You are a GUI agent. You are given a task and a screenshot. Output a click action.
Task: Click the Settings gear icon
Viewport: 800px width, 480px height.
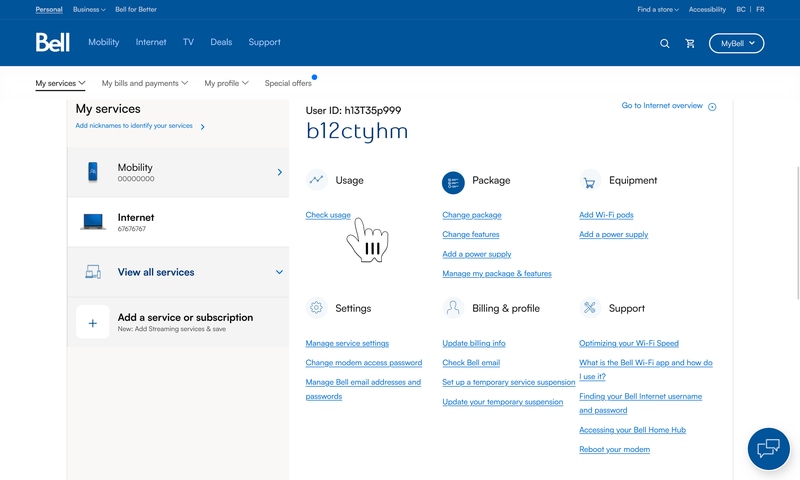click(x=316, y=308)
